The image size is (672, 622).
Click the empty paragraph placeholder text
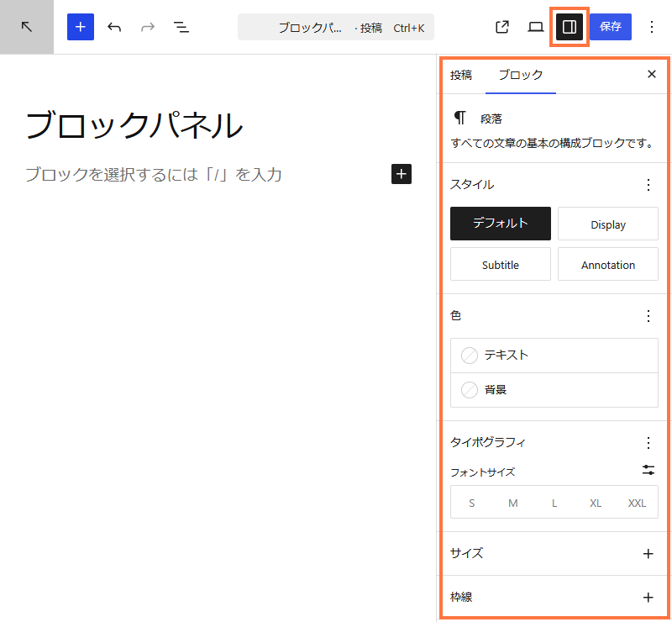pyautogui.click(x=154, y=175)
